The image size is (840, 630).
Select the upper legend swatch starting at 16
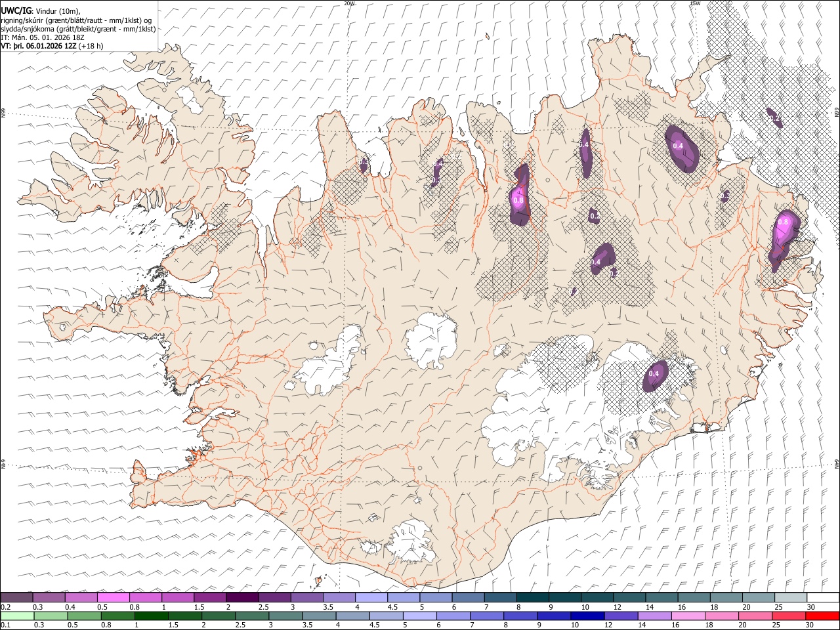coord(693,598)
